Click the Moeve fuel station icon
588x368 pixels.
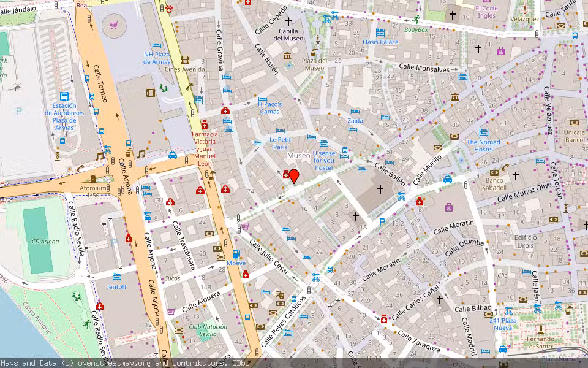click(x=236, y=254)
